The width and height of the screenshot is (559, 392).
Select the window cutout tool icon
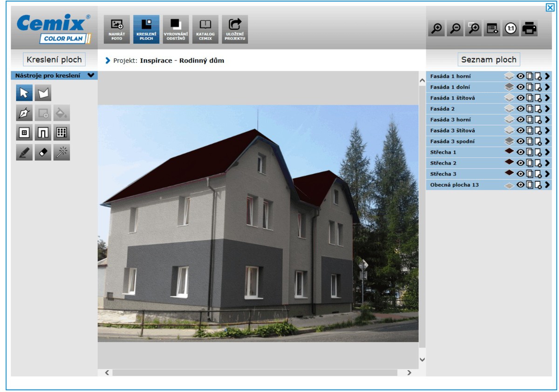(24, 133)
